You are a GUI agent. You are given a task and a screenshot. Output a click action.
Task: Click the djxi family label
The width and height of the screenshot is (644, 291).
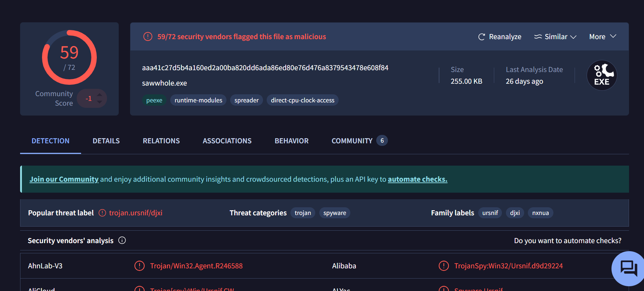pos(515,213)
